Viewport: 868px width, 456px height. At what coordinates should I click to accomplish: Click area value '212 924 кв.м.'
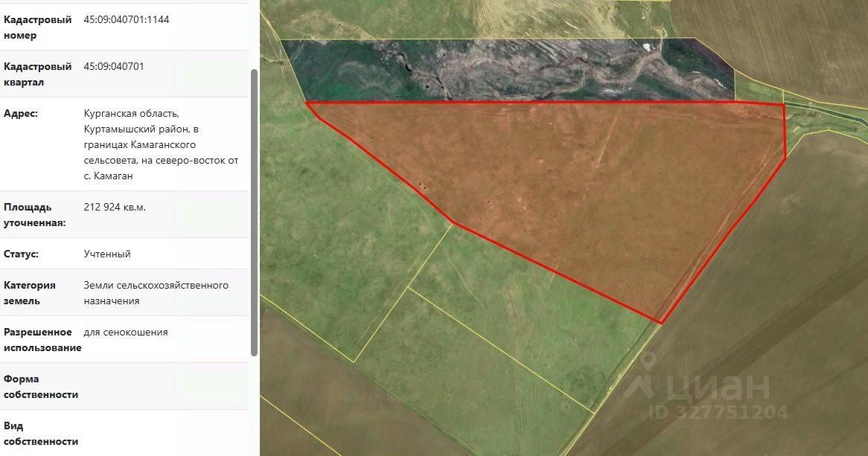point(115,207)
